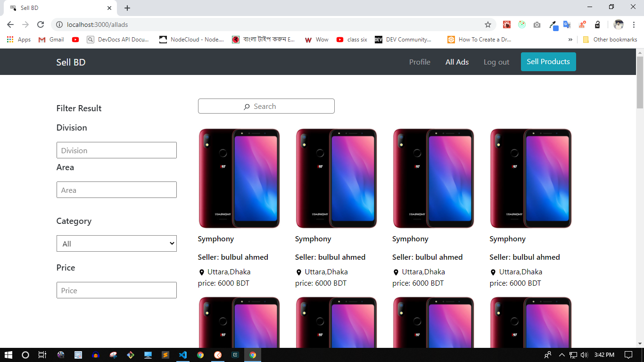Bookmark this page with the star icon
Viewport: 644px width, 362px height.
click(488, 25)
